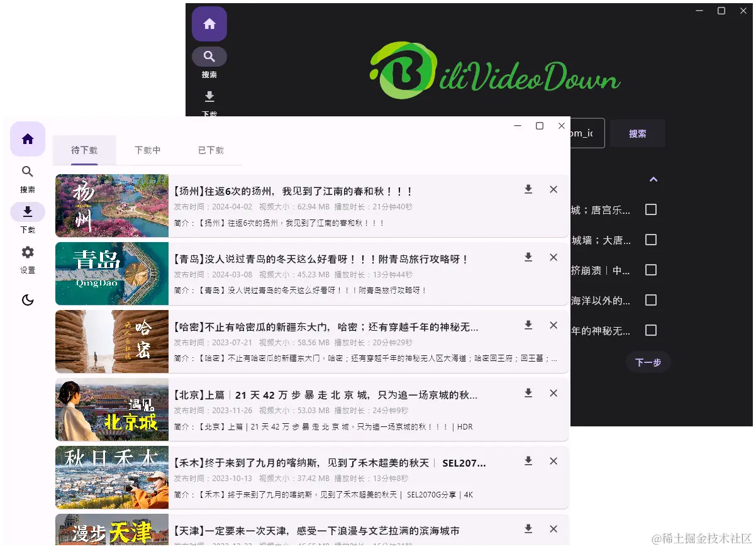The image size is (756, 549).
Task: Download the 哈密 video
Action: [528, 325]
